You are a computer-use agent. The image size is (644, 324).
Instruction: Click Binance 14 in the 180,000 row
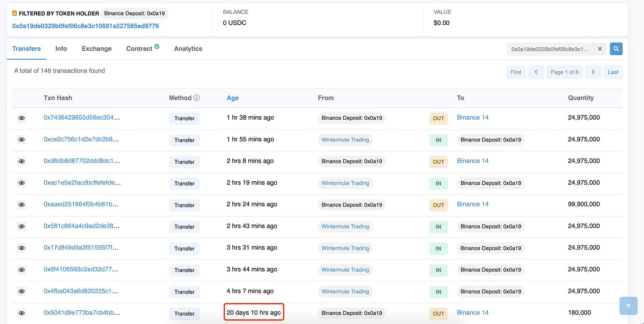[472, 313]
